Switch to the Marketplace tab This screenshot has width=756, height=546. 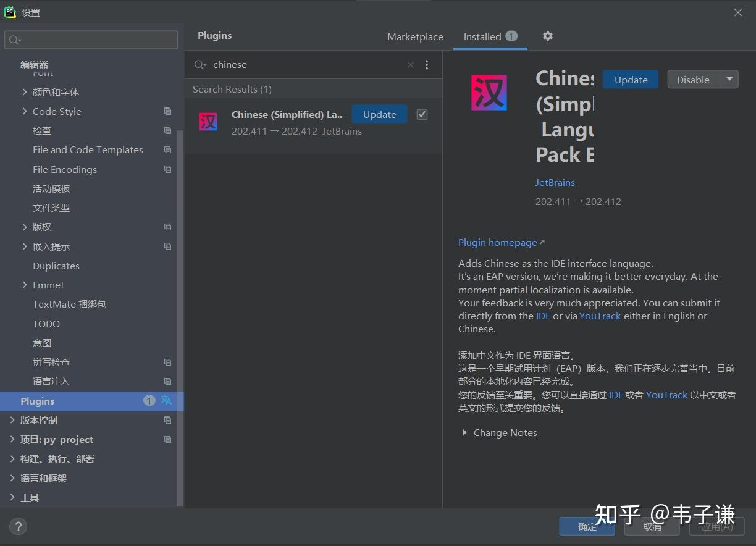(x=415, y=36)
